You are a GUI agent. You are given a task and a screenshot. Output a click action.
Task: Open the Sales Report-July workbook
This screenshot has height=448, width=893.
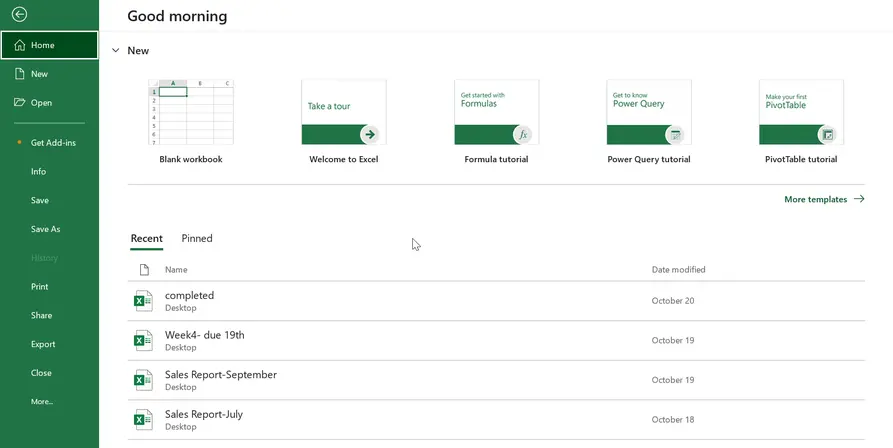(496, 420)
